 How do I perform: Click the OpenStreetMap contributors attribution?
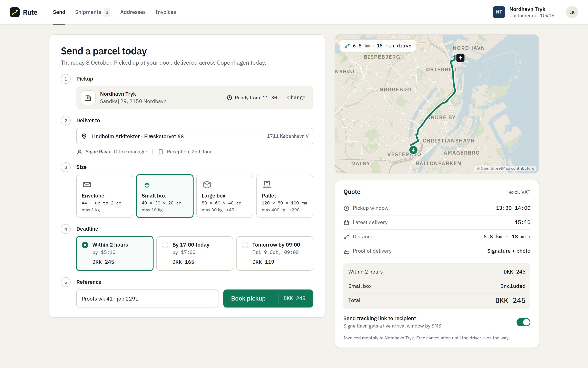click(505, 168)
